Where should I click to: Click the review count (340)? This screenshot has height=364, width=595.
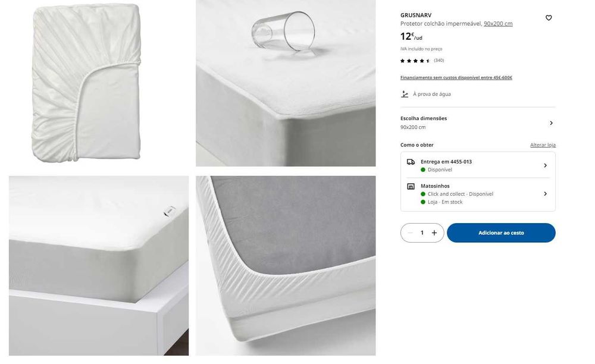click(x=439, y=60)
